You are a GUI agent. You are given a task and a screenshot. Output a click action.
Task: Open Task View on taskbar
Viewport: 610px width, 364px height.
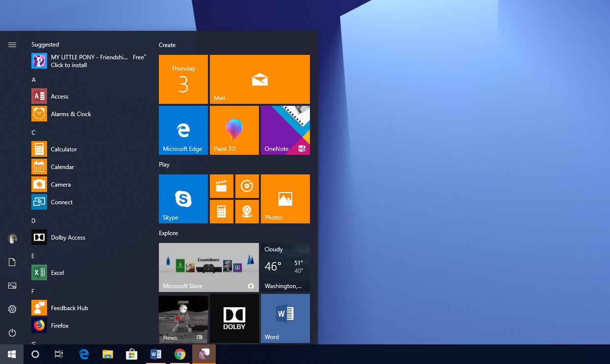coord(59,354)
